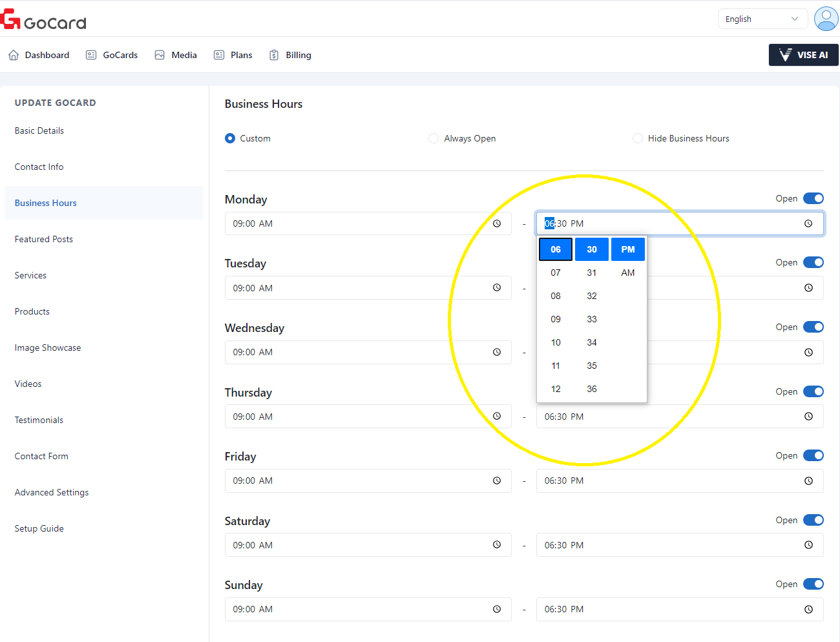Go to Featured Posts in sidebar

(44, 239)
